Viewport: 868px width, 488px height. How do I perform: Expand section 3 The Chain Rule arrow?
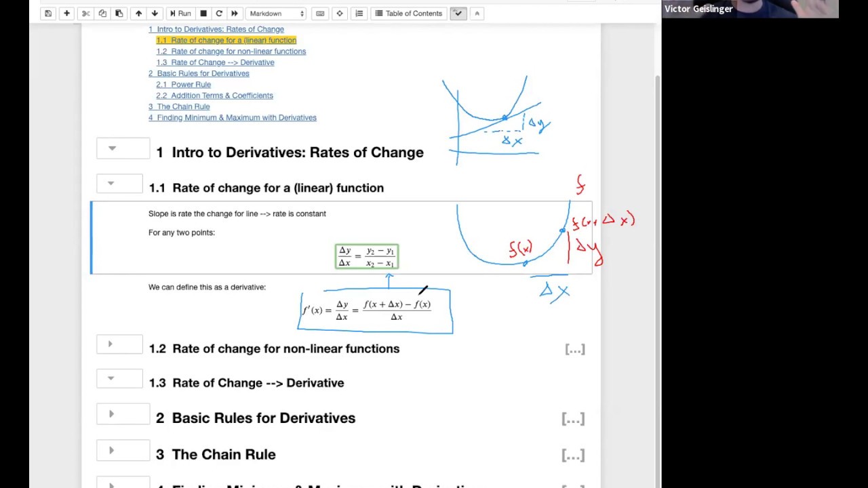(111, 450)
